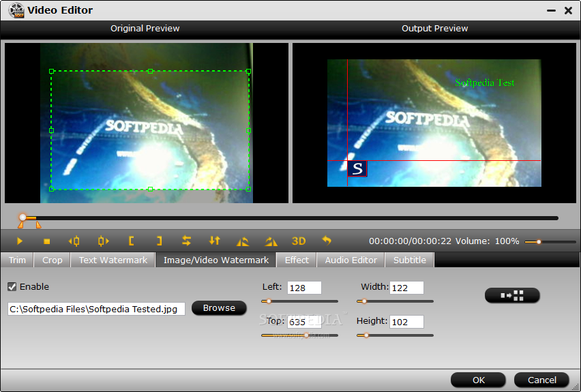Screen dimensions: 581x392
Task: Select the Image/Video Watermark tab
Action: [x=216, y=260]
